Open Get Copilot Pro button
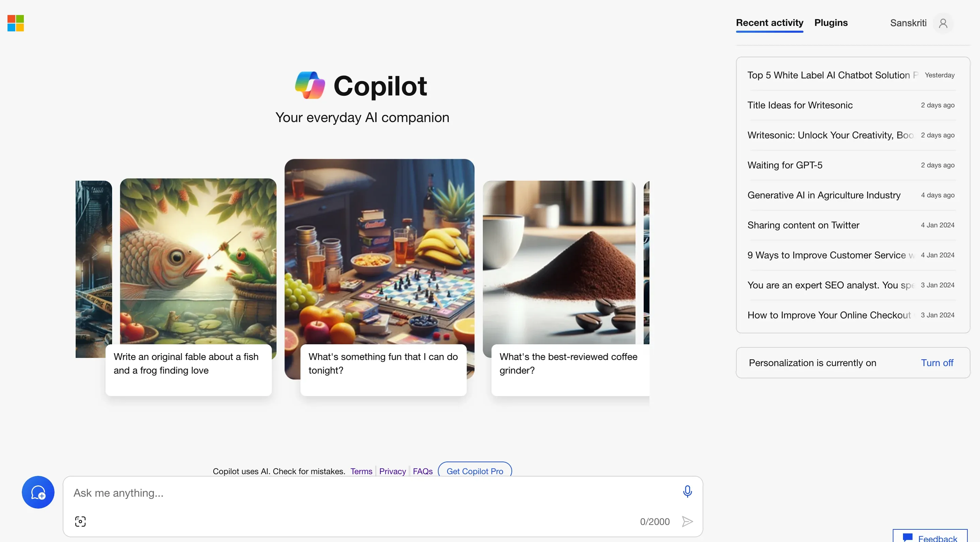Screen dimensions: 980x542 coord(474,470)
